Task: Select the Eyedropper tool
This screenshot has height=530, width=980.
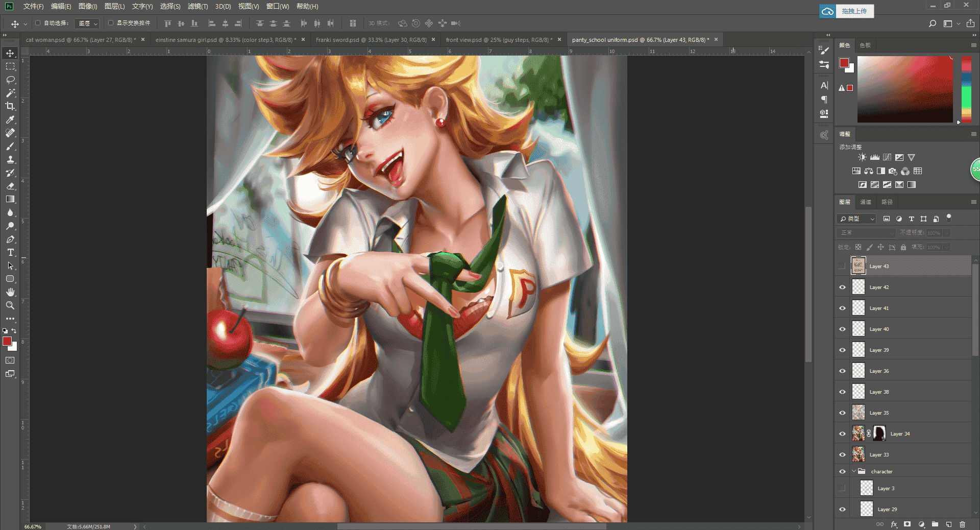Action: click(10, 119)
